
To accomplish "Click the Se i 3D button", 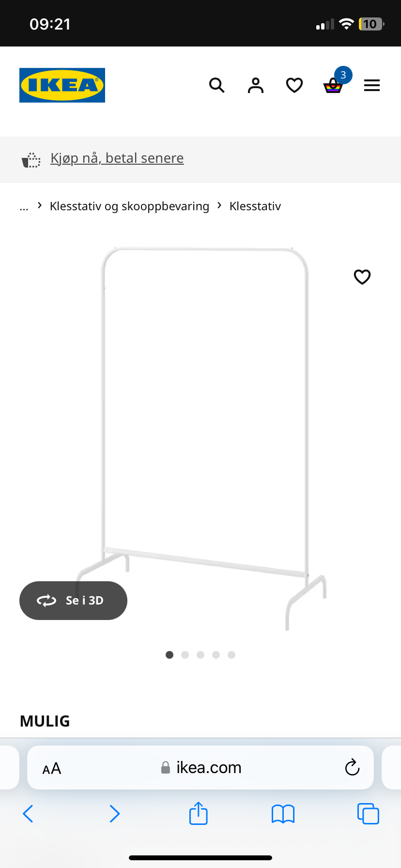I will click(x=73, y=601).
